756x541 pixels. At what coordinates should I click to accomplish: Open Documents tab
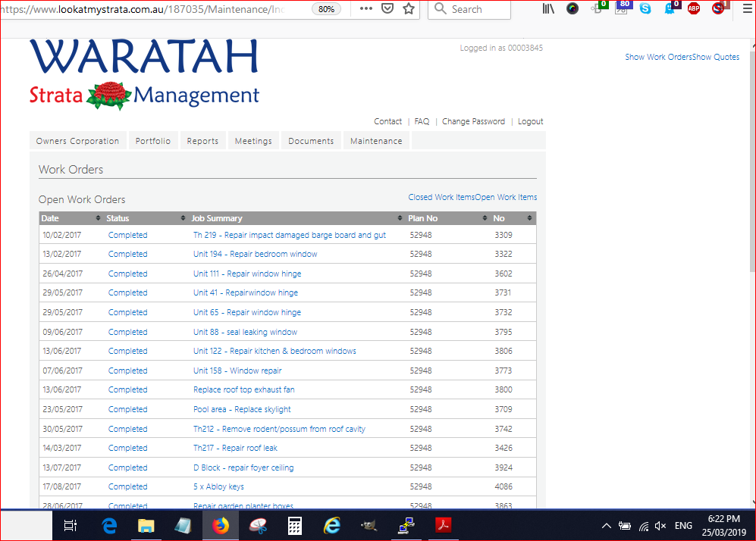(x=311, y=141)
